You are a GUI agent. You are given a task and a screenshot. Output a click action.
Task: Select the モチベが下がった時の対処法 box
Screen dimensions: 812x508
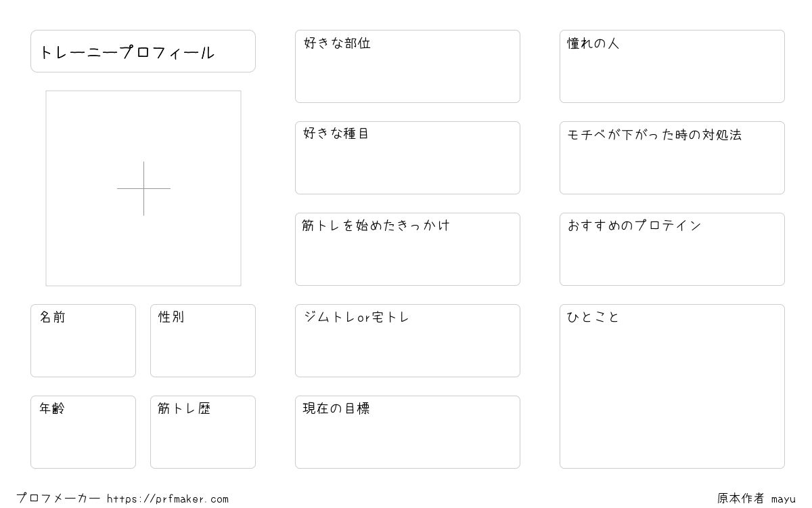click(x=672, y=158)
